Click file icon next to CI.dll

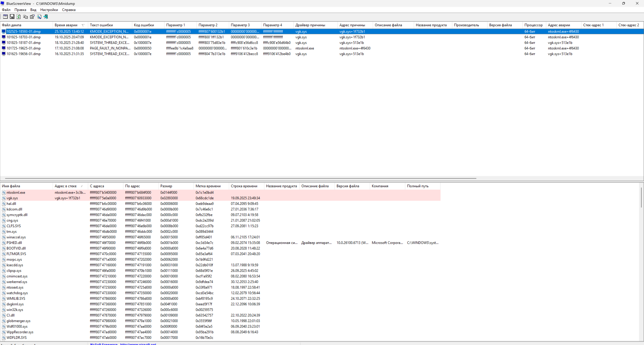pos(4,315)
